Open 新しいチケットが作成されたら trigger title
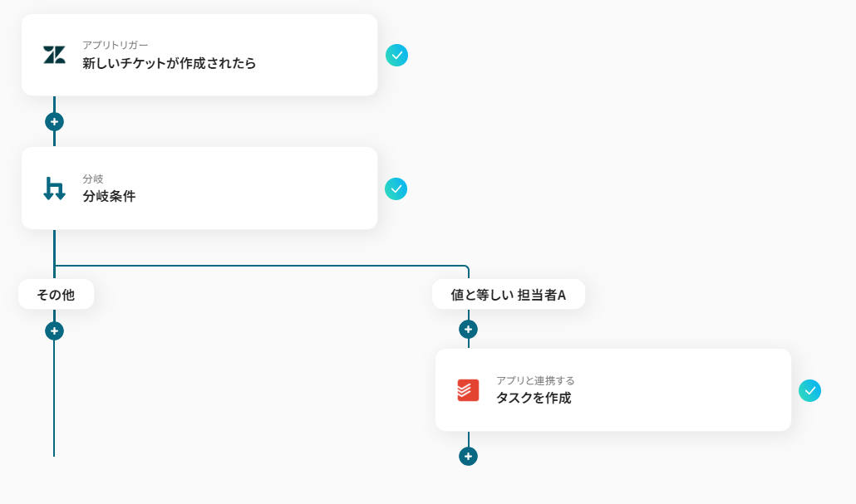Image resolution: width=856 pixels, height=504 pixels. (169, 63)
